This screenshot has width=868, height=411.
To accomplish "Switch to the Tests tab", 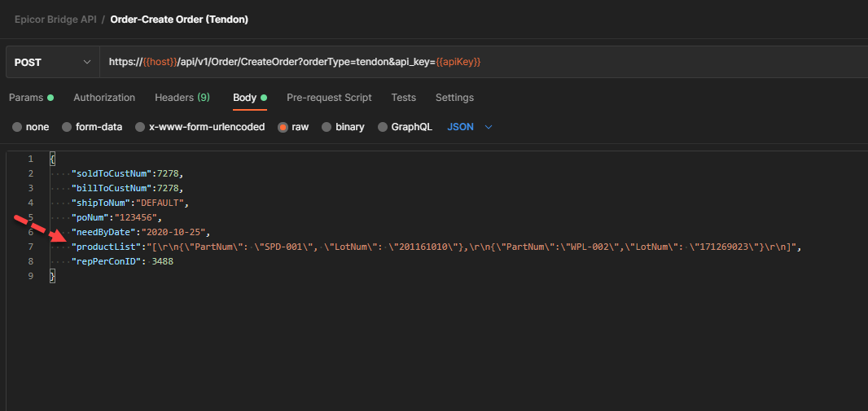I will coord(403,98).
